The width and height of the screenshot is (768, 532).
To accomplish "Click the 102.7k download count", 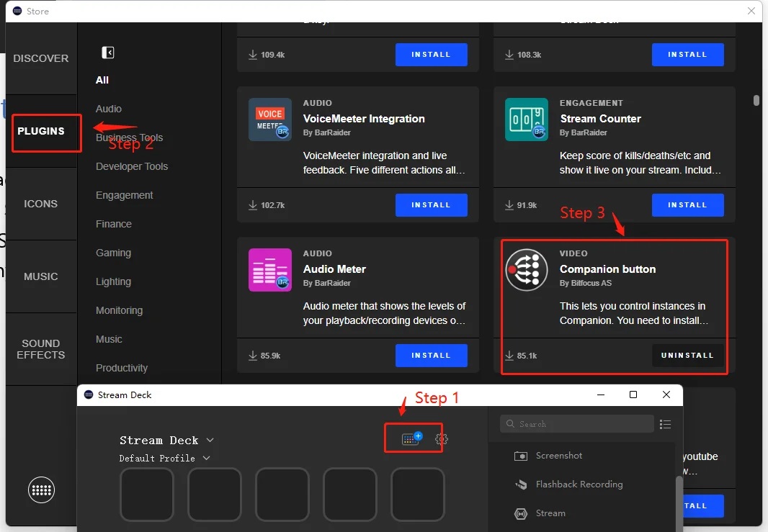I will tap(273, 205).
